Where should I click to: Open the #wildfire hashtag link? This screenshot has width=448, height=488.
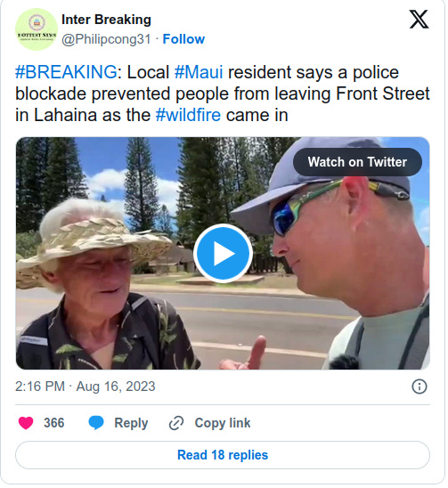pyautogui.click(x=188, y=115)
